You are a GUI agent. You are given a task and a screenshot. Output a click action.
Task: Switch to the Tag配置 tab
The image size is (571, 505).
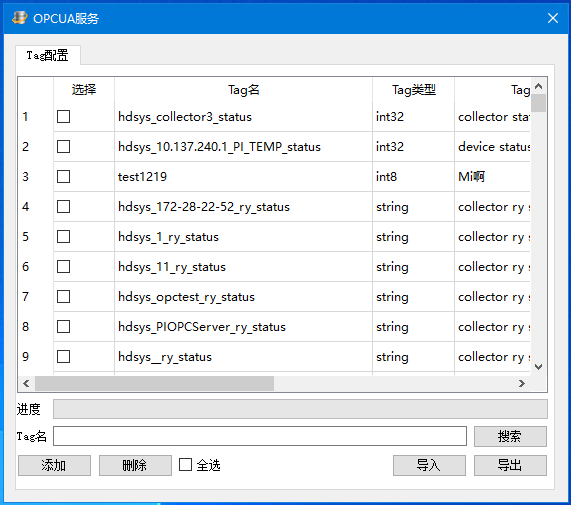48,55
